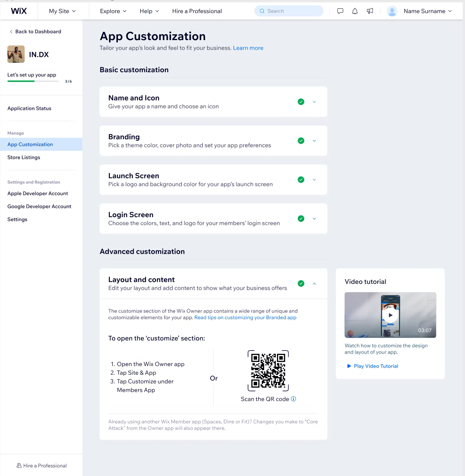Open Read tips on customizing Branded app
The height and width of the screenshot is (476, 465).
click(245, 318)
